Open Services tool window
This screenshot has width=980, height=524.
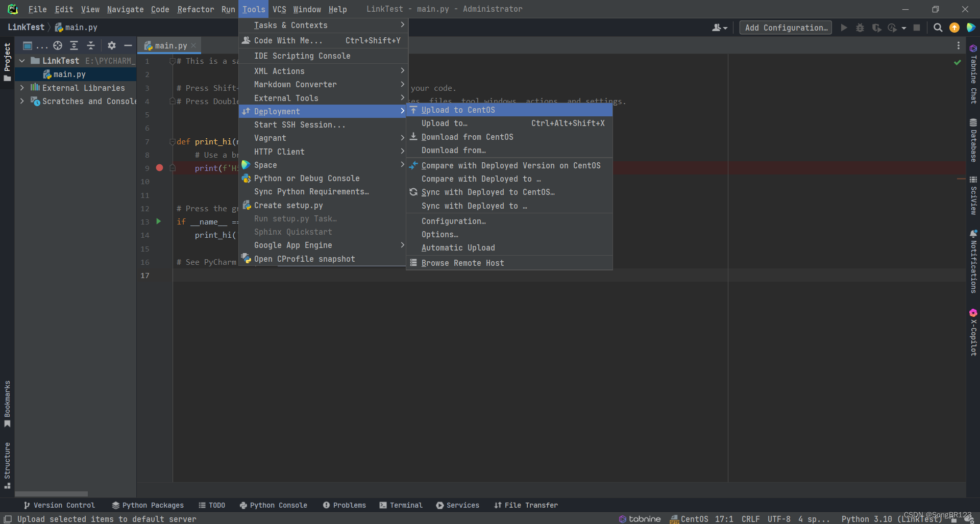(x=458, y=505)
